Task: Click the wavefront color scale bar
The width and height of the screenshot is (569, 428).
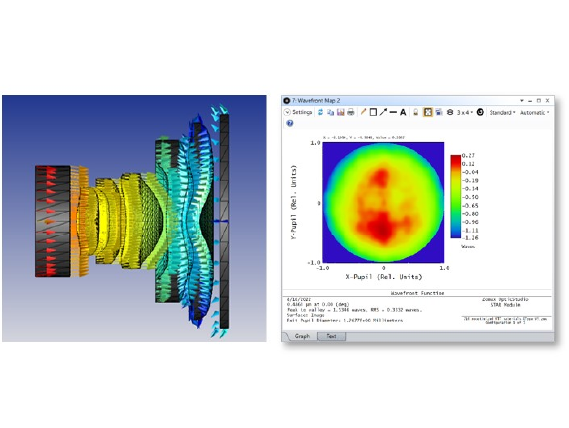Action: (x=456, y=196)
